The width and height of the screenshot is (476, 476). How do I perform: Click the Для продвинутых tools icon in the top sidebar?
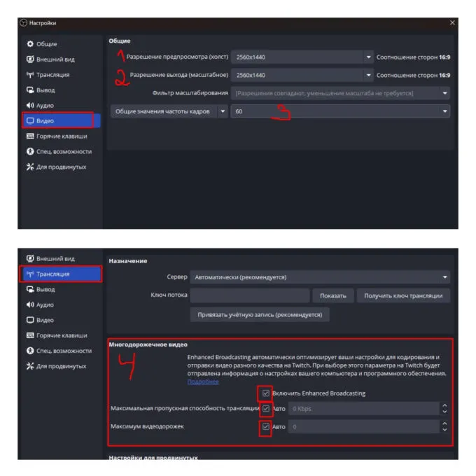click(29, 167)
